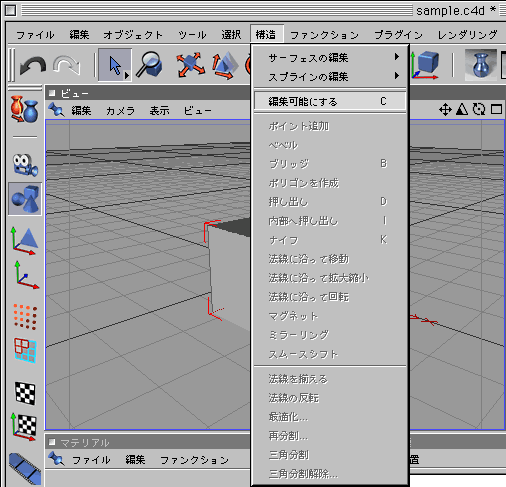Choose 編集可能にする menu entry
This screenshot has width=506, height=487.
(x=330, y=101)
